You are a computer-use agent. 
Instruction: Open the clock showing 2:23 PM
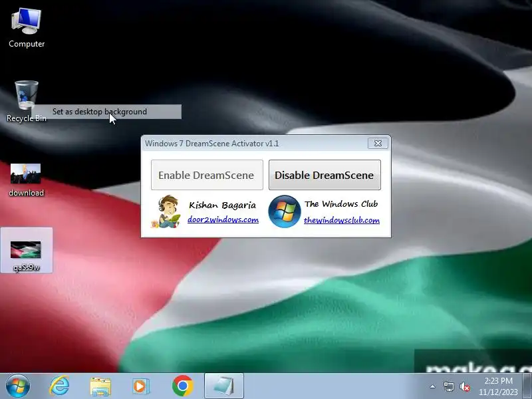498,386
